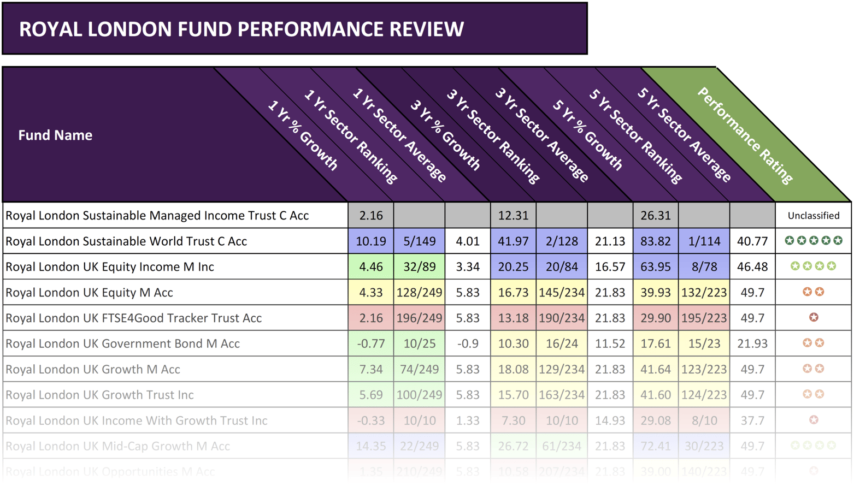Screen dimensions: 854x504
Task: Click the Unclassified performance rating cell
Action: (814, 216)
